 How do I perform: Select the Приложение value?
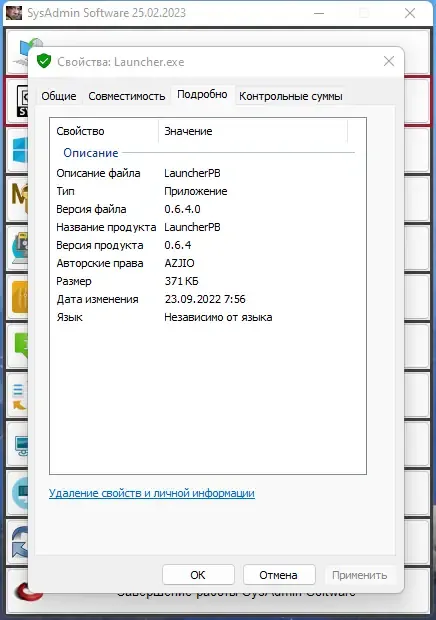coord(196,191)
